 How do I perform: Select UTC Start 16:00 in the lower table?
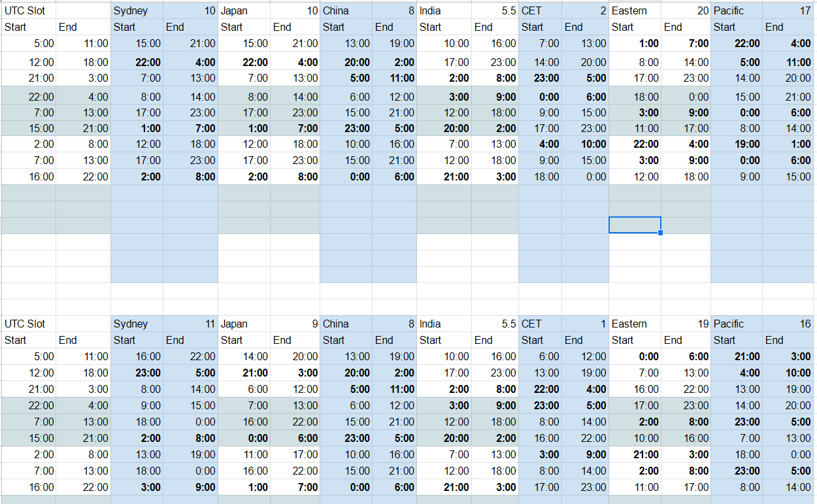coord(28,487)
